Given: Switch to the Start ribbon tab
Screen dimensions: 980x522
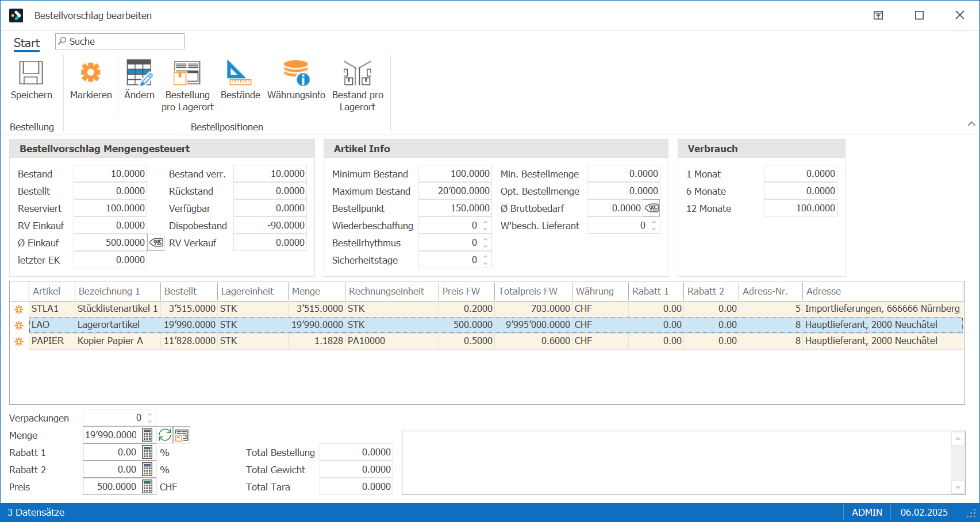Looking at the screenshot, I should [26, 43].
